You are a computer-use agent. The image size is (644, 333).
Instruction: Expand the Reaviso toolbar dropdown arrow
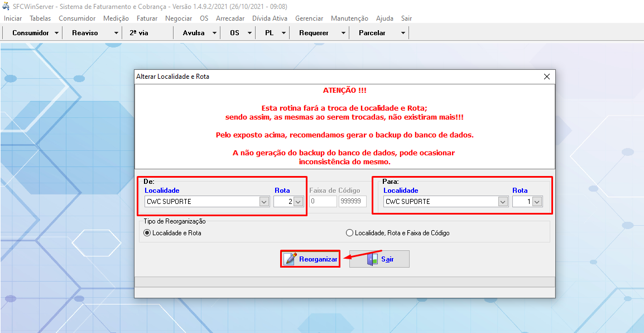coord(116,33)
